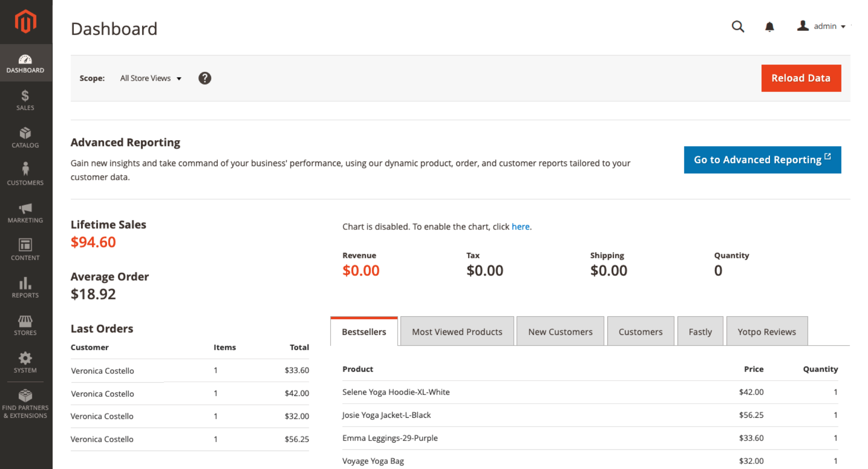868x469 pixels.
Task: Open the scope help question mark
Action: point(205,78)
